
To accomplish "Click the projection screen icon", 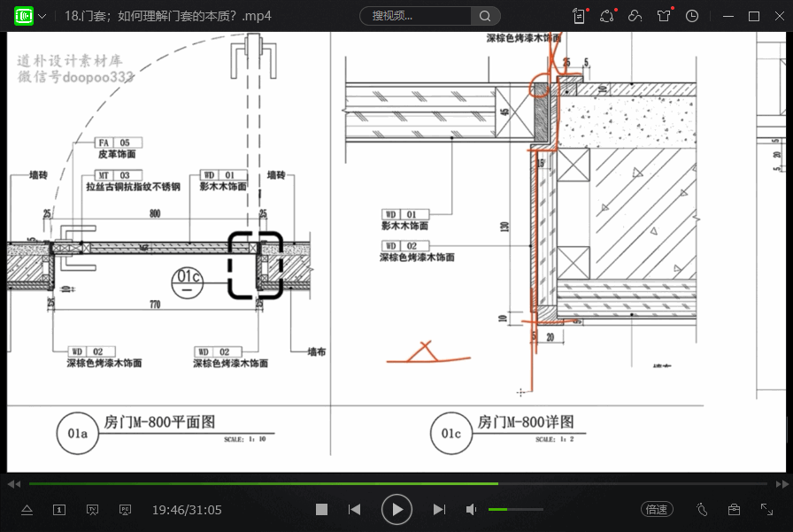I will click(x=125, y=510).
